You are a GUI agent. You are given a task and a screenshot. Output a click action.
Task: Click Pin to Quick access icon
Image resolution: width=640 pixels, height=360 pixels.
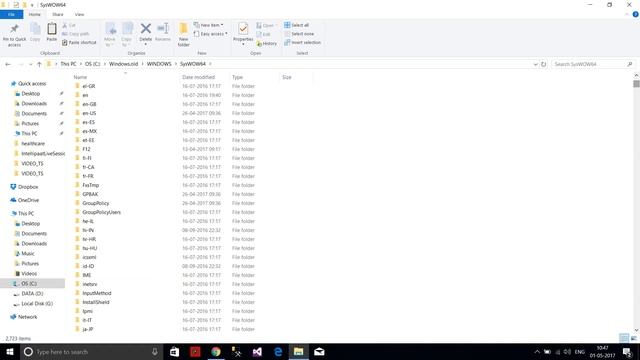click(x=14, y=29)
